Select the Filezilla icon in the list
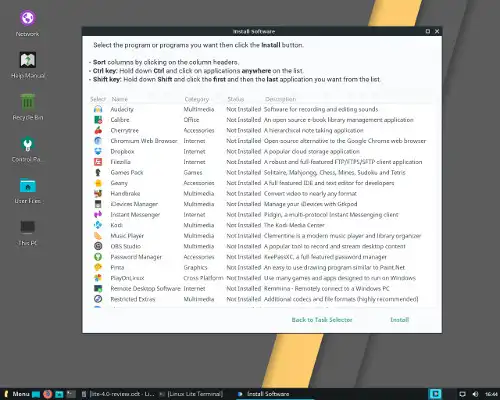 [x=98, y=162]
